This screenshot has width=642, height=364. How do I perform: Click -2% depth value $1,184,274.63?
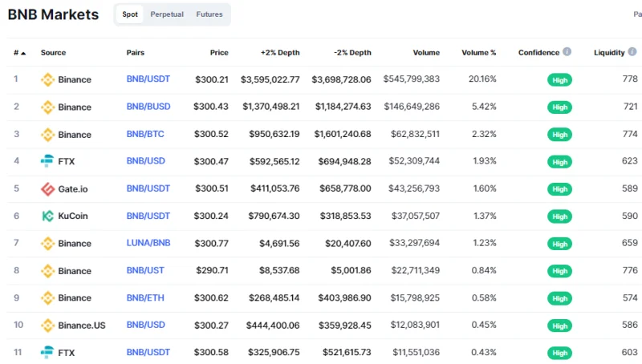click(343, 107)
